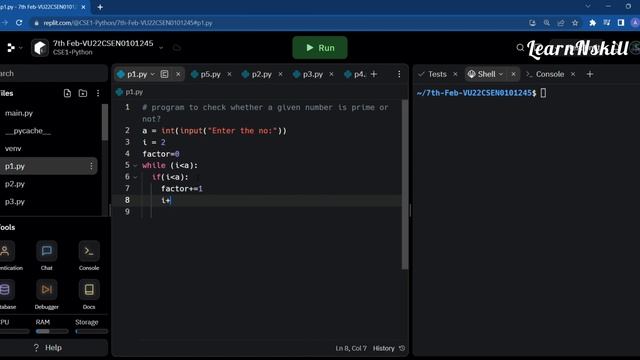The image size is (640, 360).
Task: Bookmark this page with the star icon
Action: point(575,23)
